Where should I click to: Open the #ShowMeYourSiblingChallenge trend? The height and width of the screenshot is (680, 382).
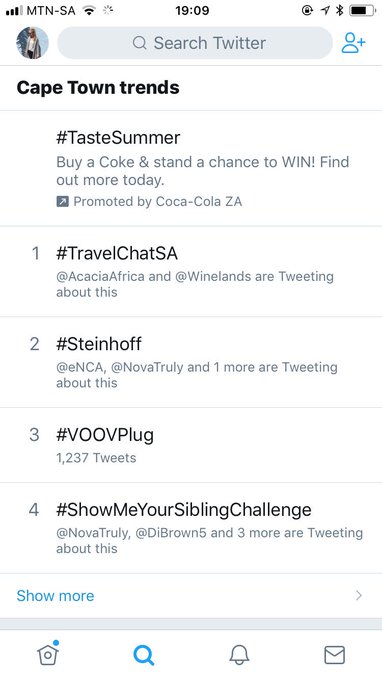(191, 528)
